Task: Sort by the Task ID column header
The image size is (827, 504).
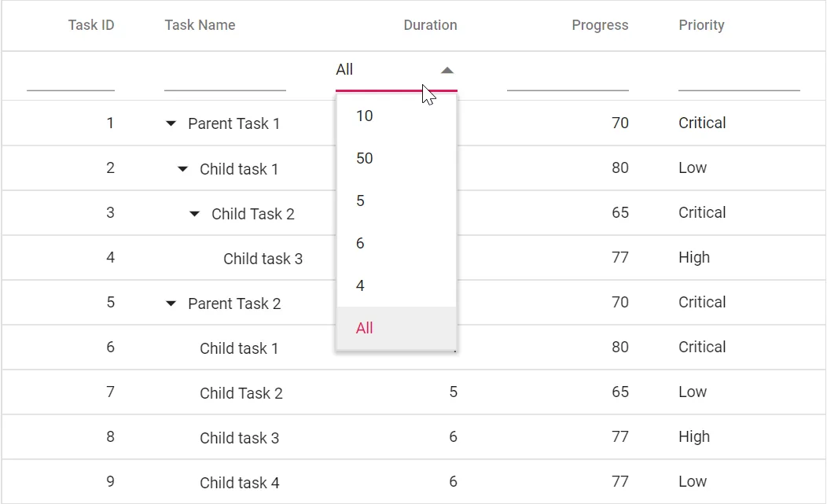Action: pyautogui.click(x=91, y=24)
